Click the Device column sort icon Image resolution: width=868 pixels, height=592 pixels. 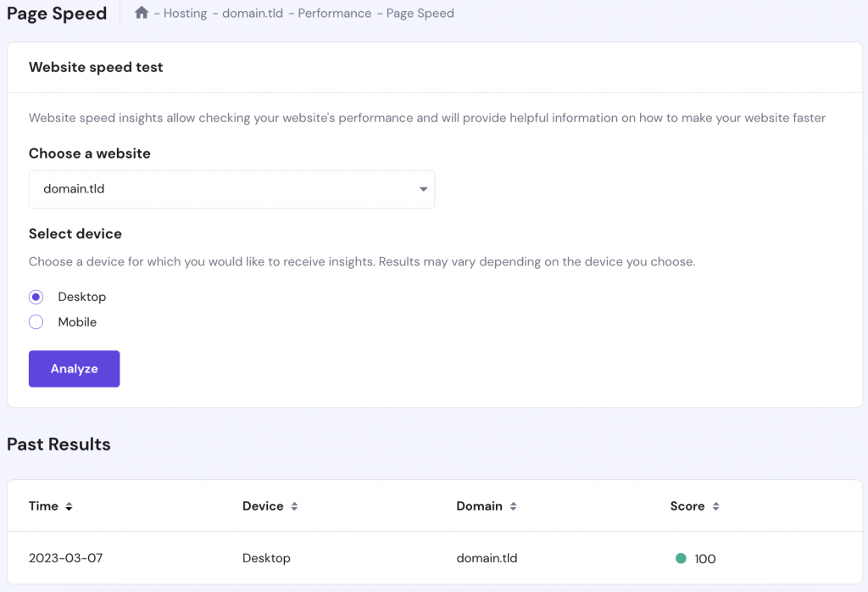coord(294,506)
